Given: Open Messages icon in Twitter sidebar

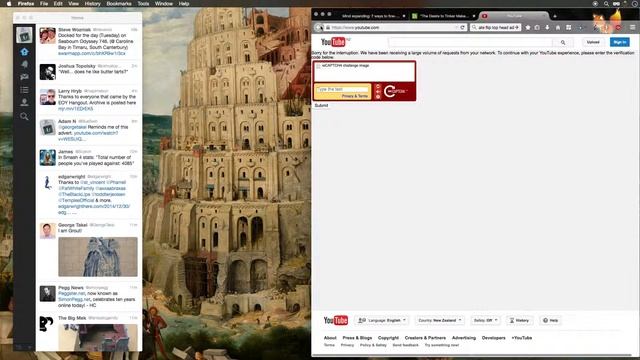Looking at the screenshot, I should (x=24, y=77).
